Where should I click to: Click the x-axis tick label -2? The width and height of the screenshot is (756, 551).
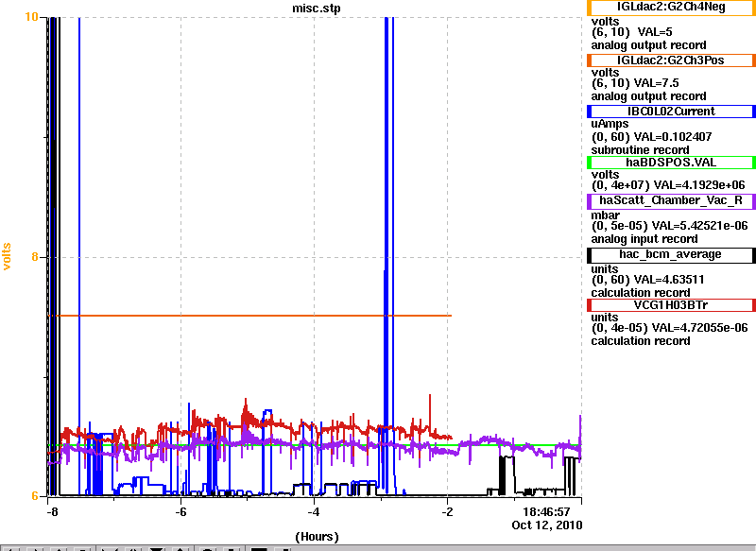(x=447, y=511)
